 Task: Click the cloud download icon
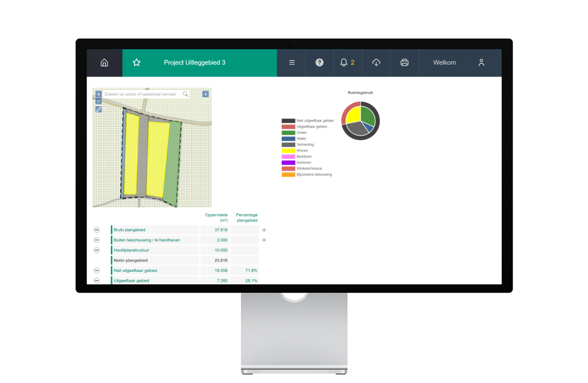tap(376, 63)
